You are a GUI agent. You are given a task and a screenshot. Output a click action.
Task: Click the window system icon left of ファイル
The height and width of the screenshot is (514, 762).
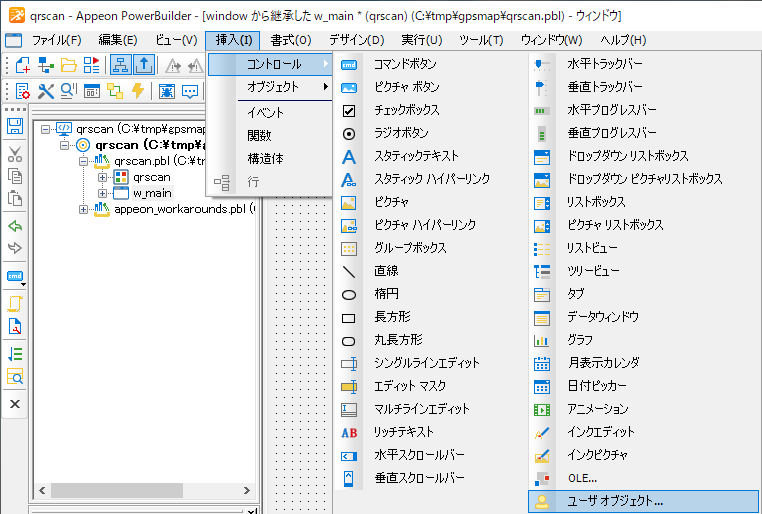coord(13,40)
